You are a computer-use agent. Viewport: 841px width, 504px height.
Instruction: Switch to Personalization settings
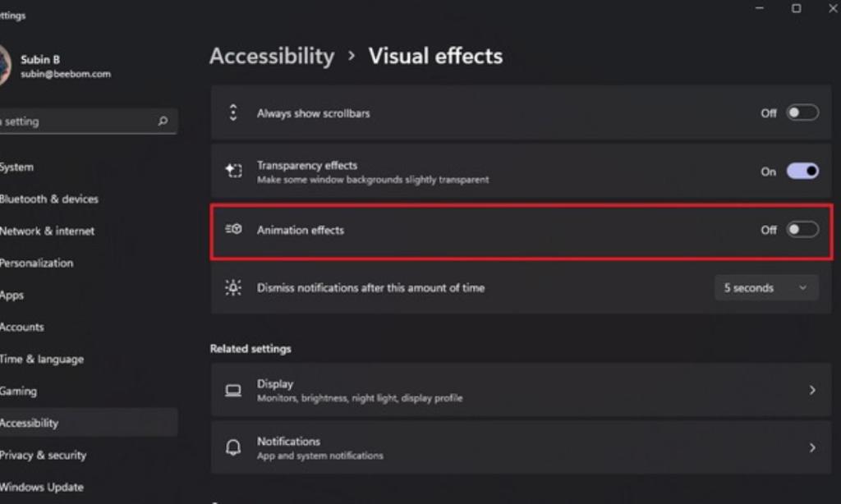tap(37, 263)
